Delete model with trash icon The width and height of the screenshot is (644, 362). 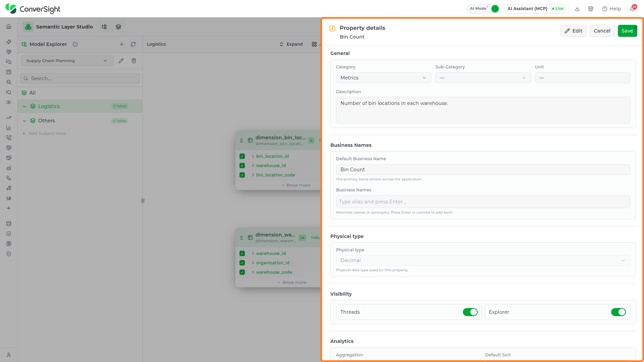click(134, 61)
